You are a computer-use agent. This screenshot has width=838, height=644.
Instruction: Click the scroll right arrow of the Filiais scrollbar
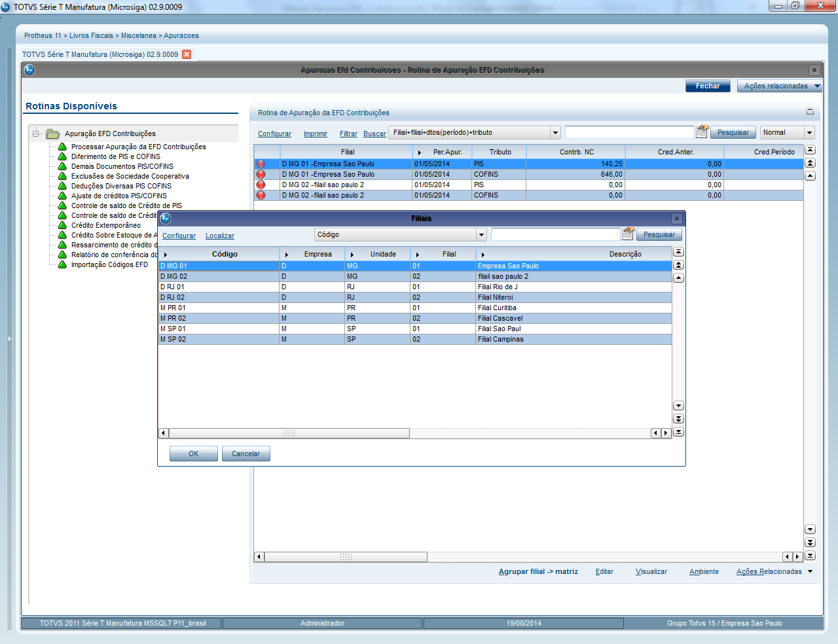(666, 433)
